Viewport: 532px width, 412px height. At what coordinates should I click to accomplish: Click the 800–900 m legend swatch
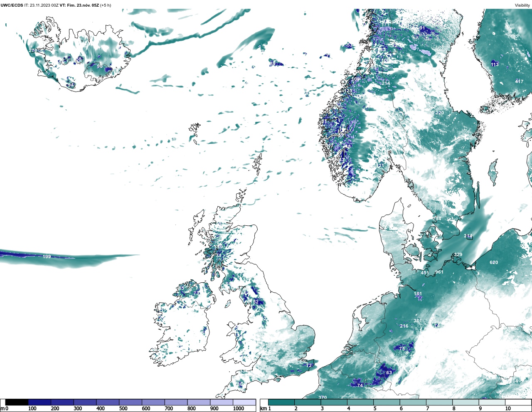(199, 402)
